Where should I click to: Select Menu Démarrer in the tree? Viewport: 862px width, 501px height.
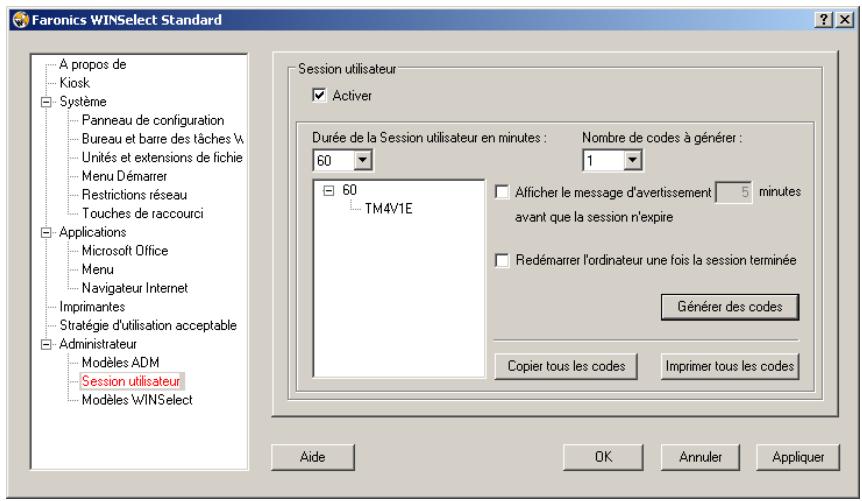[124, 177]
